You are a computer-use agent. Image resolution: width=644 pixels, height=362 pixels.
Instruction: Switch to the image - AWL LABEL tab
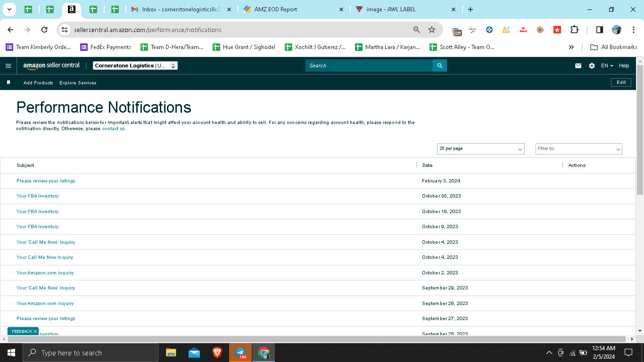click(x=406, y=9)
